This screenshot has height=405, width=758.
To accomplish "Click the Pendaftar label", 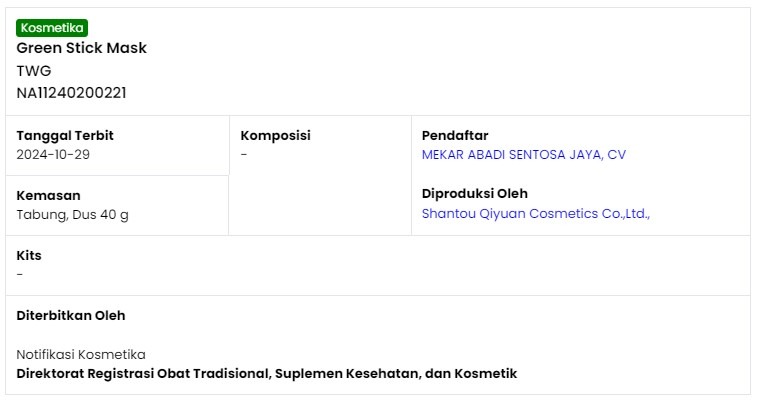I will click(x=455, y=135).
